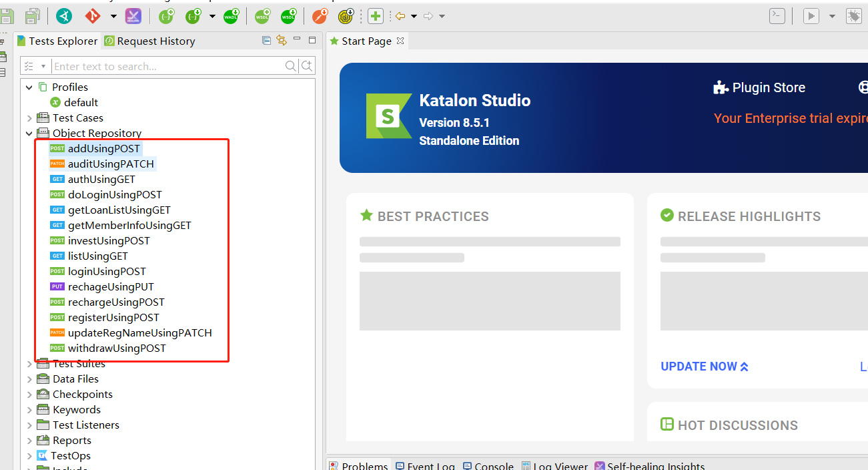
Task: Toggle Link with Editor in Tests Explorer
Action: pos(281,41)
